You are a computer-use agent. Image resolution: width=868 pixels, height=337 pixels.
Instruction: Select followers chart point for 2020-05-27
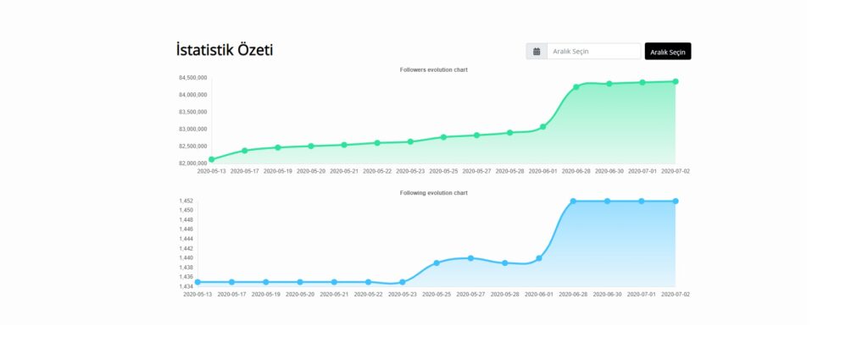pyautogui.click(x=476, y=135)
